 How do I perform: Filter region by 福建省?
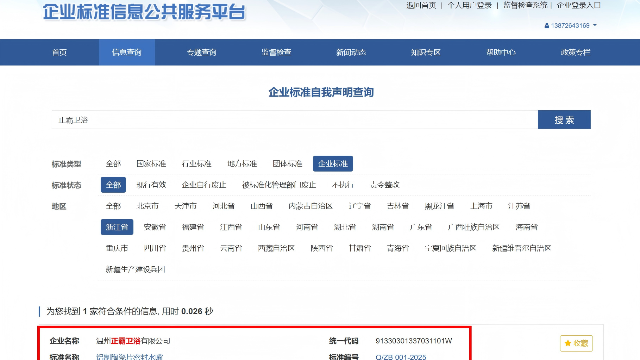[193, 227]
